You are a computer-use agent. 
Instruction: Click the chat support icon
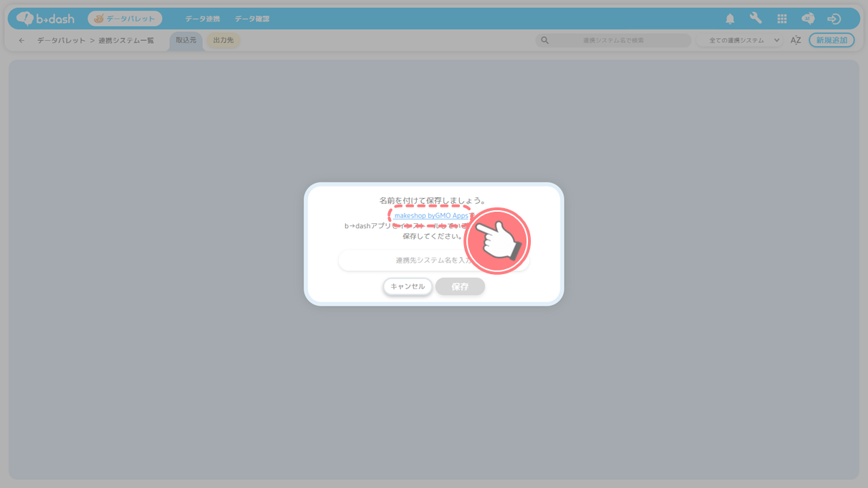(x=808, y=19)
